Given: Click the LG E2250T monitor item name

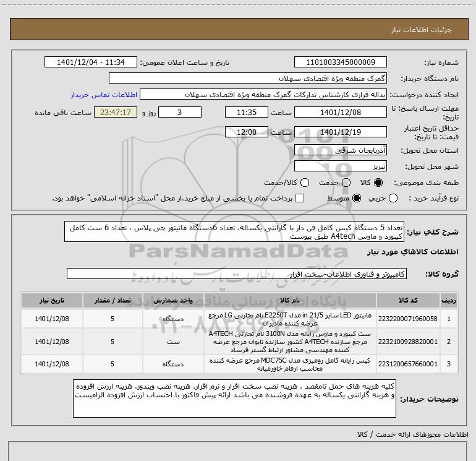Looking at the screenshot, I should click(x=290, y=319).
